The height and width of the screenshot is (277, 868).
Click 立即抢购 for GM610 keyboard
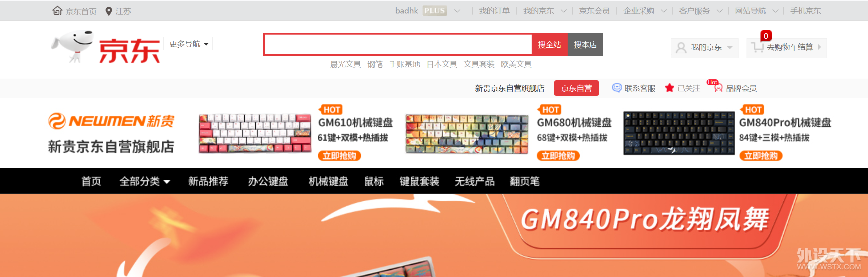coord(339,156)
